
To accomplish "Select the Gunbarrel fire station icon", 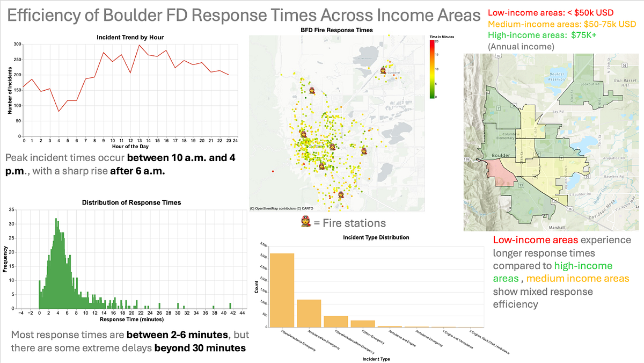I will click(x=383, y=70).
